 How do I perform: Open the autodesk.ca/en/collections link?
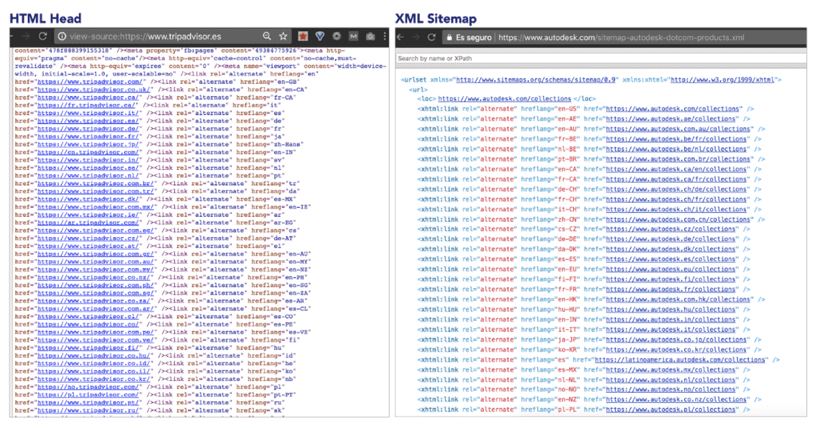pyautogui.click(x=676, y=169)
